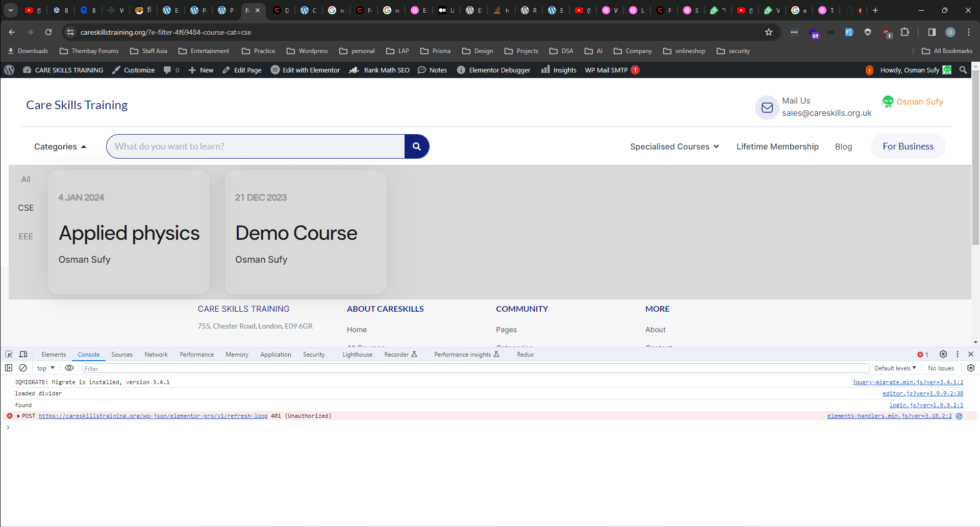Click Care Skills Training site title
Screen dimensions: 980x527
pyautogui.click(x=77, y=105)
